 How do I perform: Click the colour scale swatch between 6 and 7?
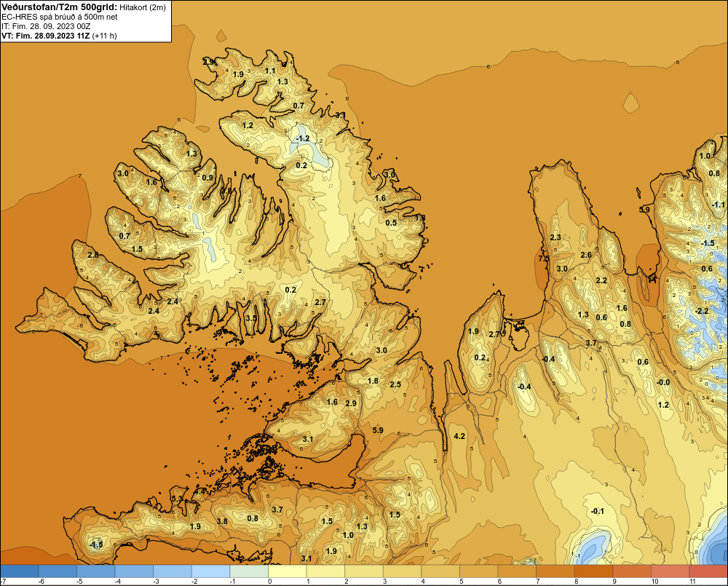pos(517,571)
